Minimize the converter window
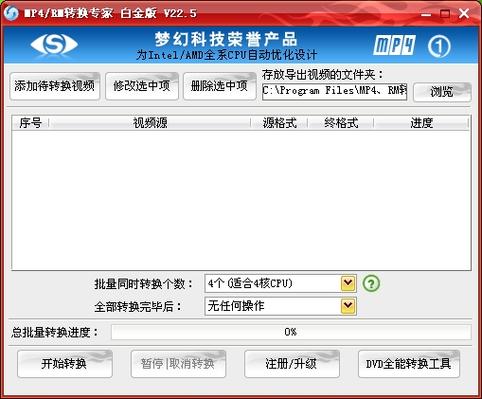482x399 pixels. tap(426, 14)
